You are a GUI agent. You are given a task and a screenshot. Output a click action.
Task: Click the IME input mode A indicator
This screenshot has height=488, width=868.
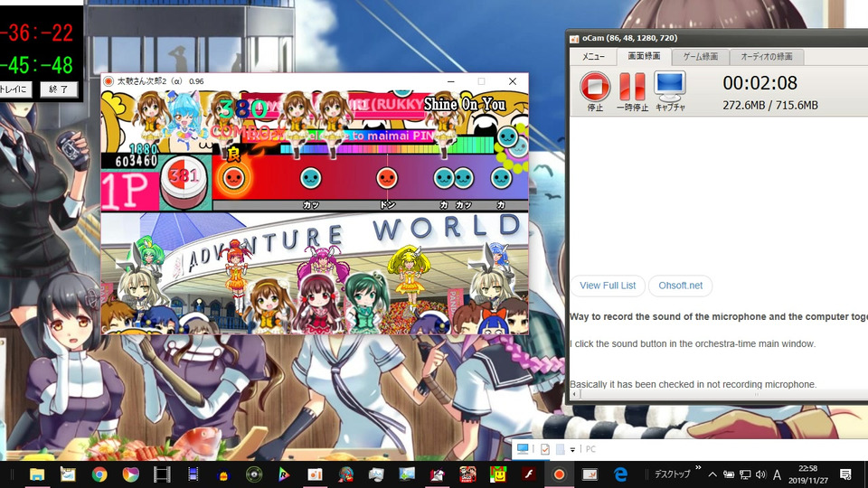click(x=777, y=474)
